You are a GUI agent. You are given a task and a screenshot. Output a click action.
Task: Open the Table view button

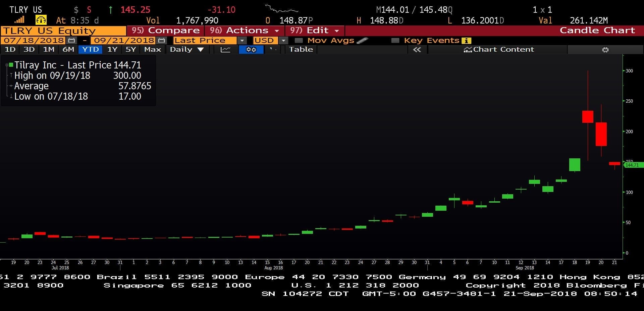click(301, 50)
